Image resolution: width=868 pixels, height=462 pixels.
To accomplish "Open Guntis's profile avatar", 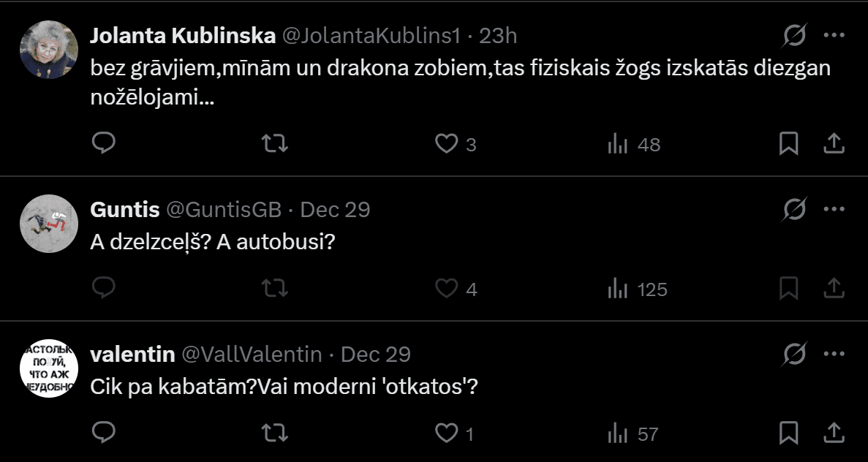I will pyautogui.click(x=48, y=224).
